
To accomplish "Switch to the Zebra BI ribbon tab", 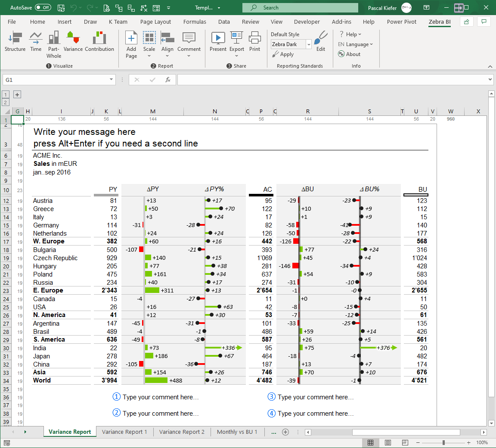I will (440, 22).
